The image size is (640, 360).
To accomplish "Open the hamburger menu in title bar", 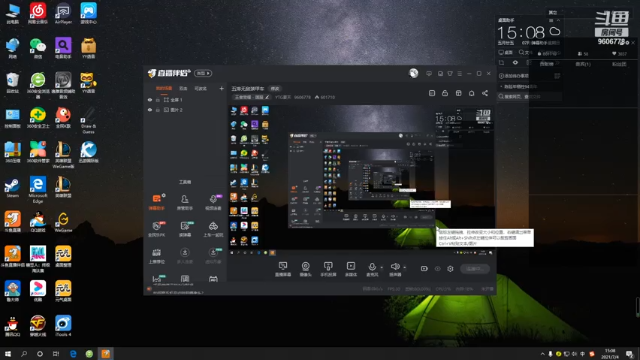I will click(460, 73).
